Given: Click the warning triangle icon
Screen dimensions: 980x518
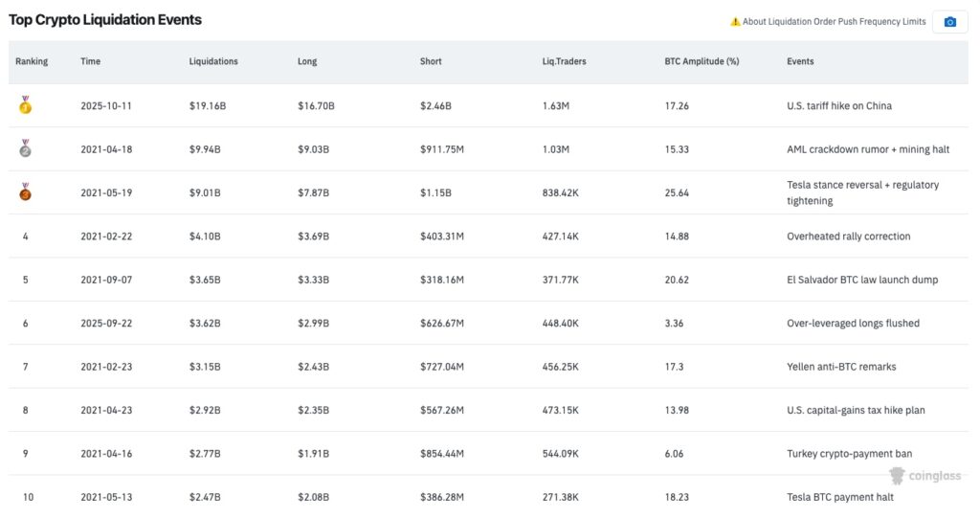Looking at the screenshot, I should (x=735, y=22).
